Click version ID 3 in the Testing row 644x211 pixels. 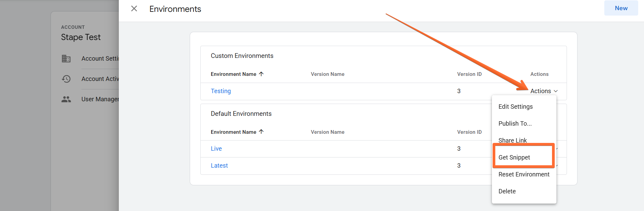459,91
